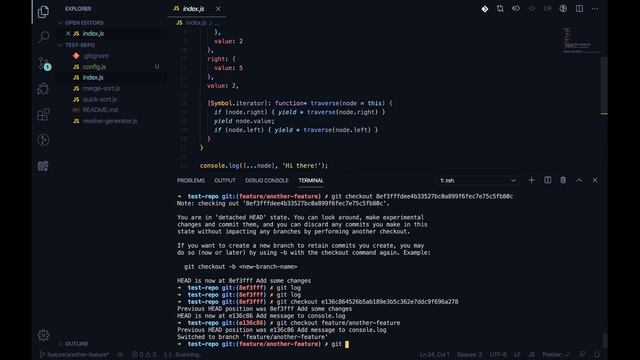Change end of line via LF indicator

click(517, 355)
